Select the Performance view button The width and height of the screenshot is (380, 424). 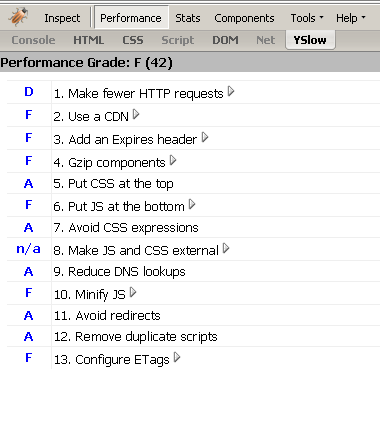[x=131, y=18]
